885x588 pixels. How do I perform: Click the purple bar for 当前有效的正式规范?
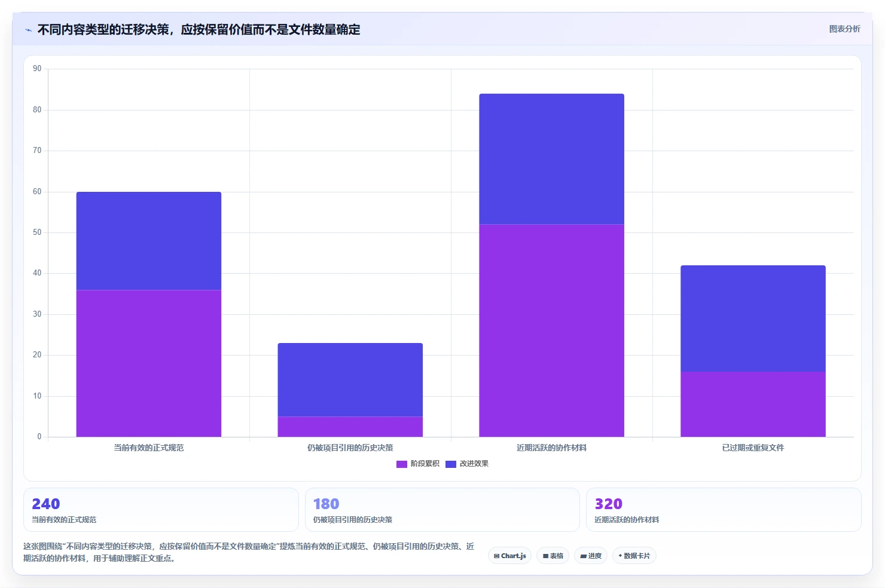point(149,363)
